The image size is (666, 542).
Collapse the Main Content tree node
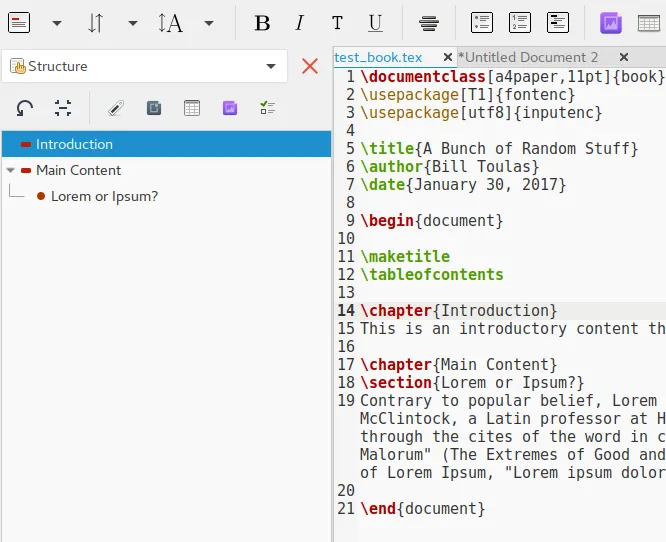coord(10,170)
